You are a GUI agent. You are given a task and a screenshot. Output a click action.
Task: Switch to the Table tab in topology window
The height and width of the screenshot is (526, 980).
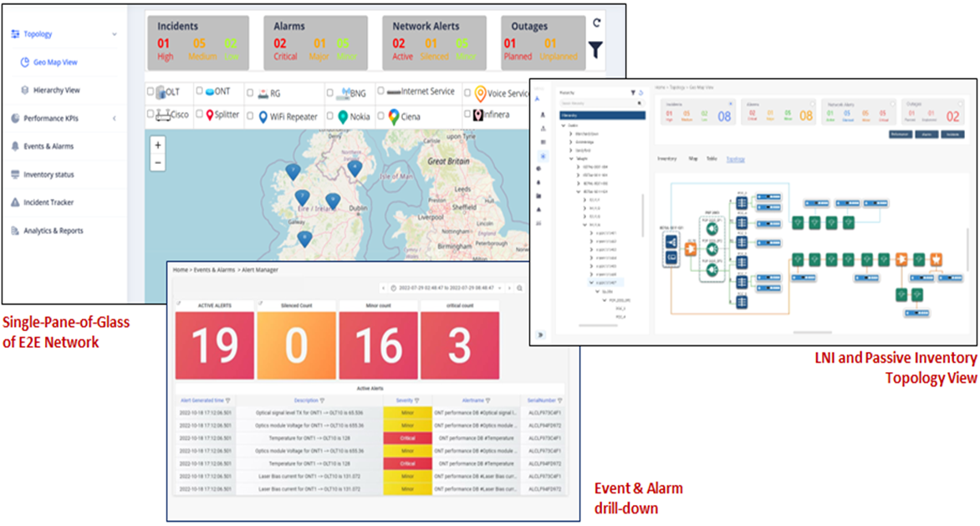pyautogui.click(x=712, y=159)
